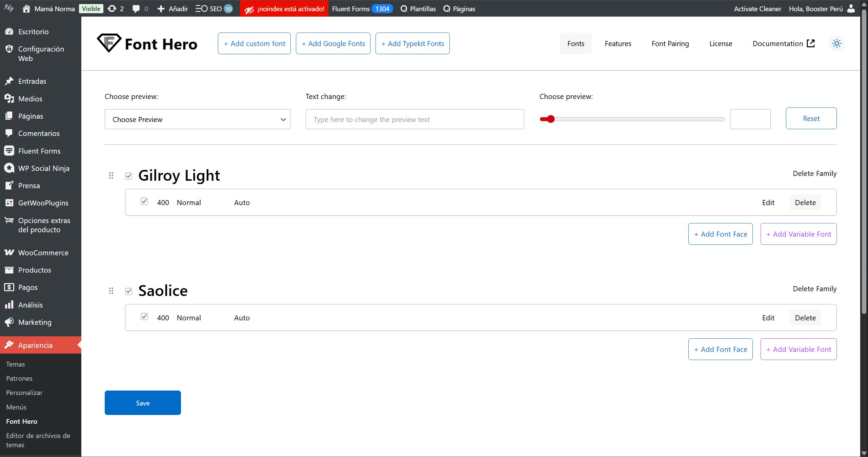Switch to the Features tab

coord(618,43)
